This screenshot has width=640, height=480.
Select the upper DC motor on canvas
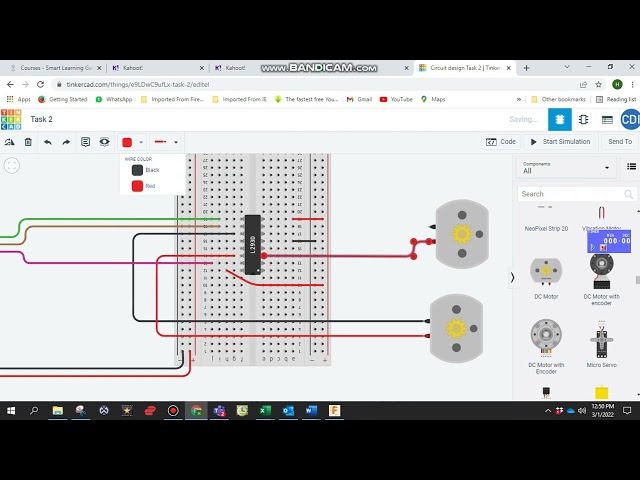[x=462, y=234]
